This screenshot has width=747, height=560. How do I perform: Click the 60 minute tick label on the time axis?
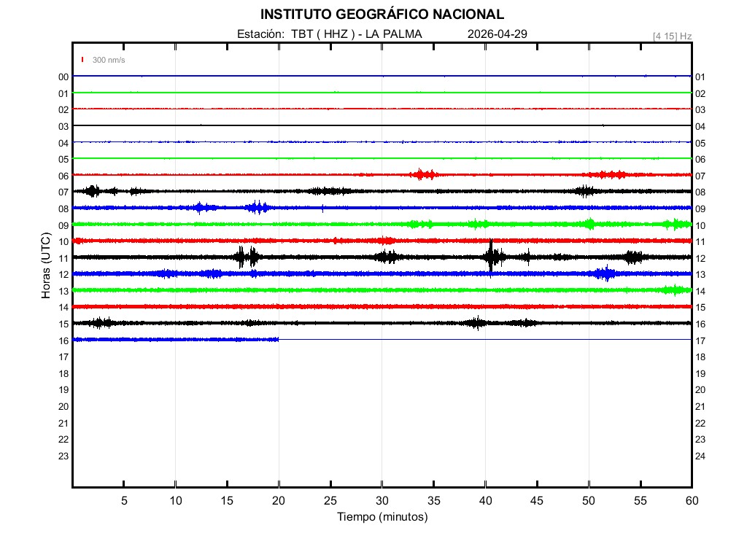(691, 501)
